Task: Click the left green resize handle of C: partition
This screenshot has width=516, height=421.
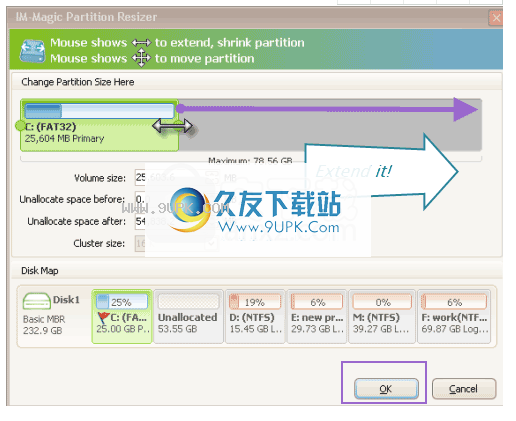Action: (20, 126)
